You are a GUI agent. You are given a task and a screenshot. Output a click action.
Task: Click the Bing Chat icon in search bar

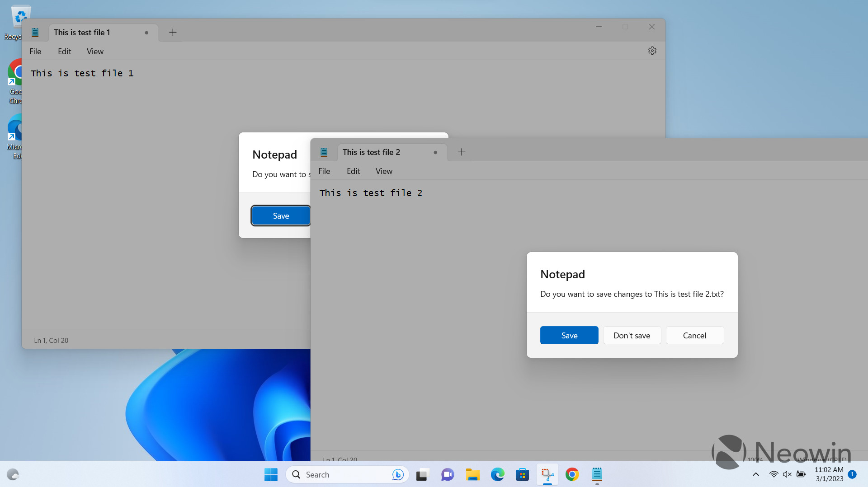(x=397, y=474)
